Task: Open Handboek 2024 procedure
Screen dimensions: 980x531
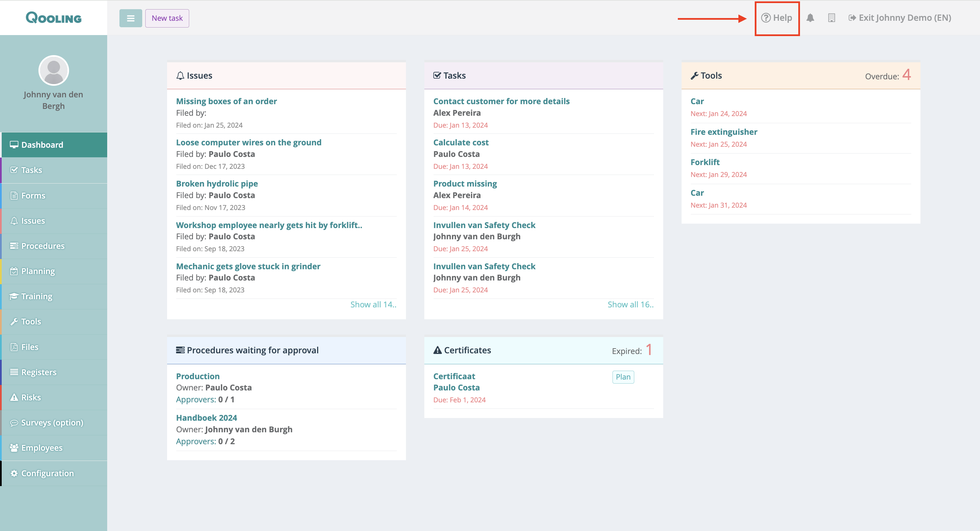Action: click(206, 418)
